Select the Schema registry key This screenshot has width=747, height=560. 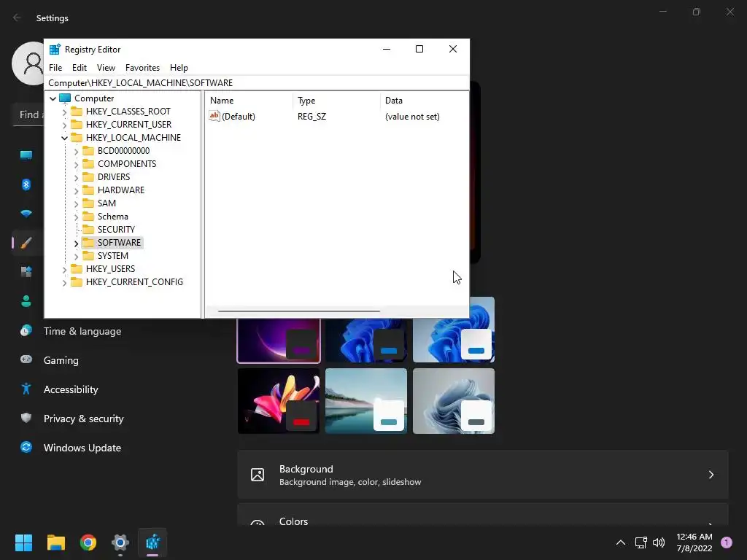coord(112,216)
